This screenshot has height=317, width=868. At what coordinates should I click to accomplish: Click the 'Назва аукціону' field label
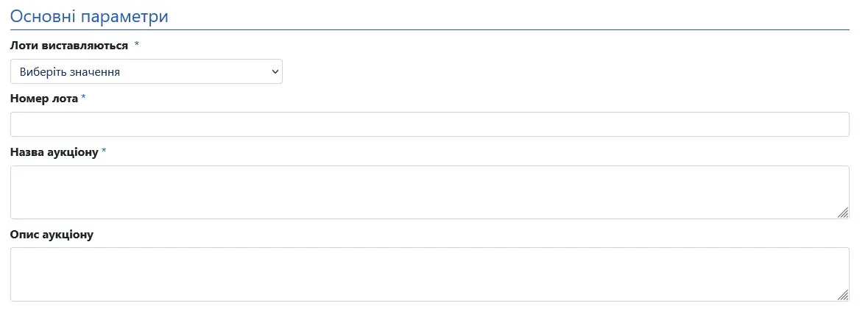pyautogui.click(x=54, y=152)
